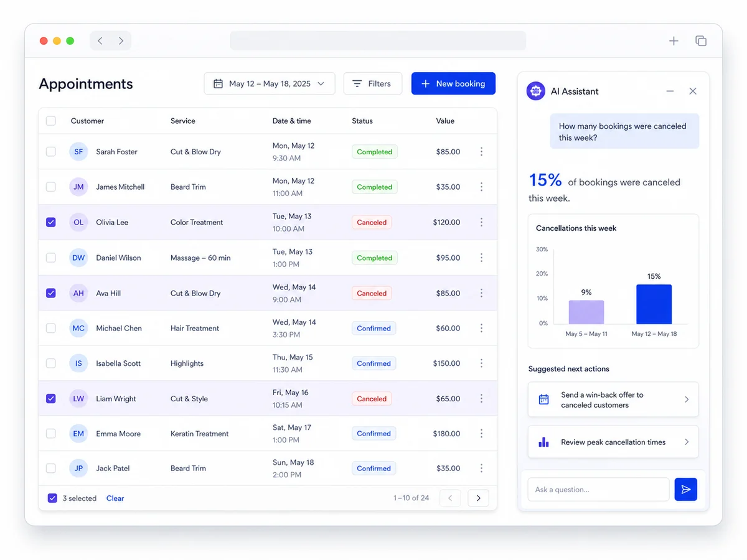The image size is (747, 560).
Task: Open the duplicate windows icon in browser bar
Action: pos(701,41)
